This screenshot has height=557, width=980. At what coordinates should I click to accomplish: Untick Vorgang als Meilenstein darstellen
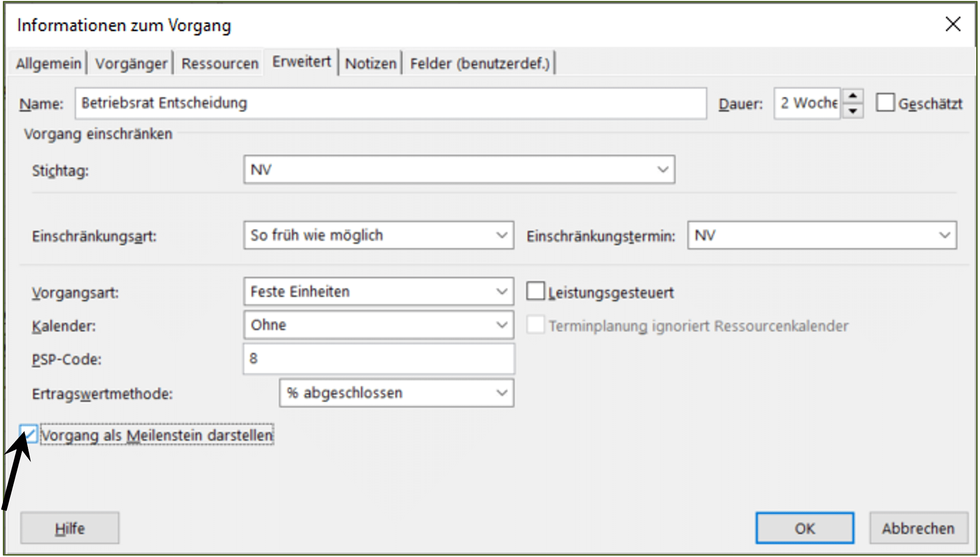(x=29, y=433)
